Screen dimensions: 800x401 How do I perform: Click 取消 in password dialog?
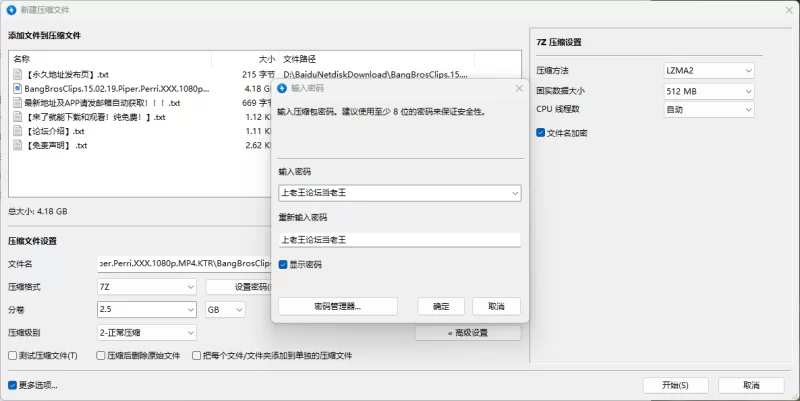point(496,306)
